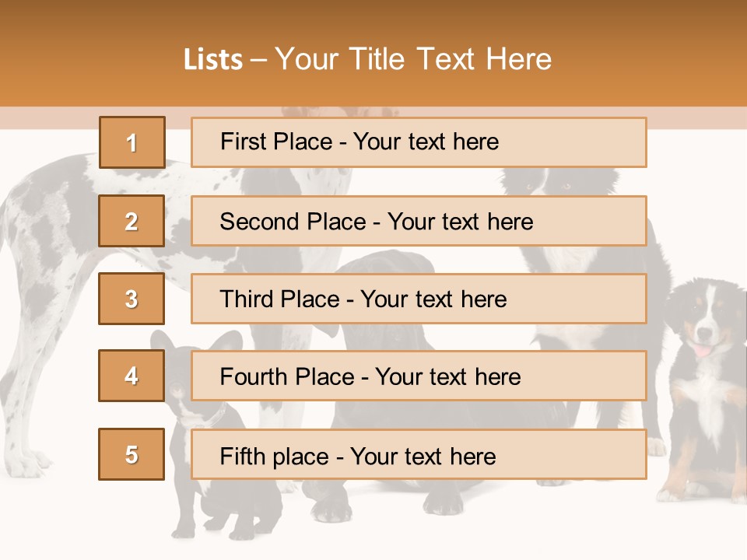Click the 'Fourth Place - Your text here' box

pyautogui.click(x=419, y=376)
